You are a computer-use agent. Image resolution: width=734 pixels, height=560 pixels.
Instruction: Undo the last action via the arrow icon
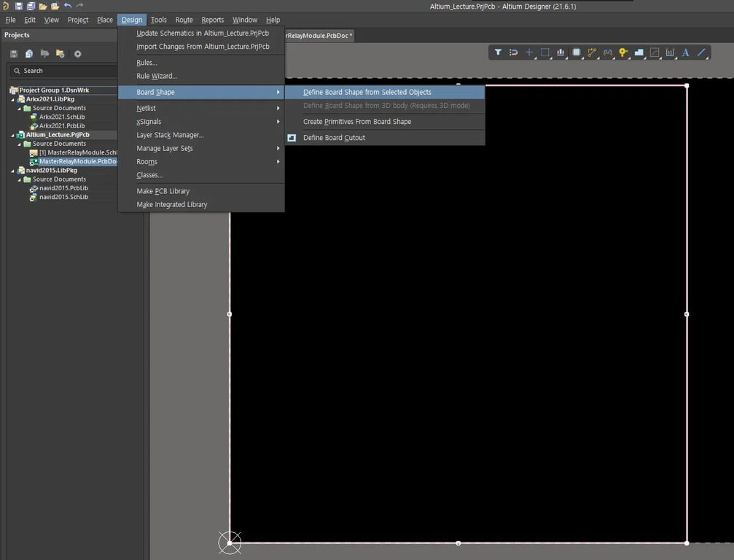pyautogui.click(x=69, y=6)
